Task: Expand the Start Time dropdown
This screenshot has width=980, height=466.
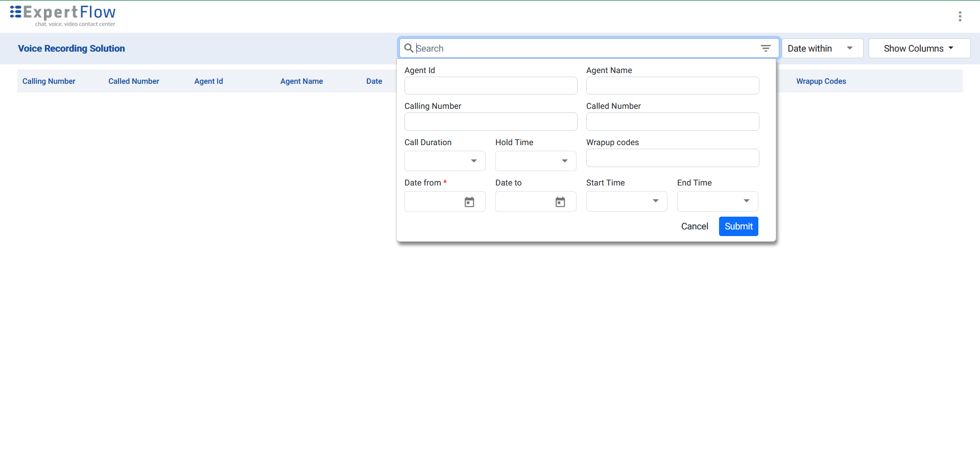Action: tap(656, 201)
